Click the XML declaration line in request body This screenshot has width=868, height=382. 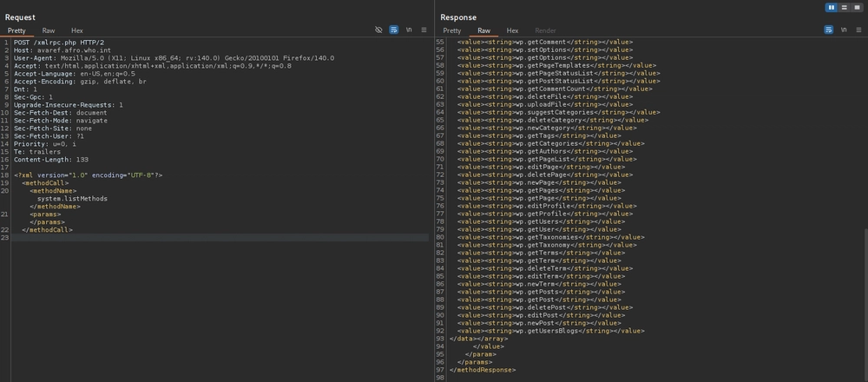(x=88, y=175)
